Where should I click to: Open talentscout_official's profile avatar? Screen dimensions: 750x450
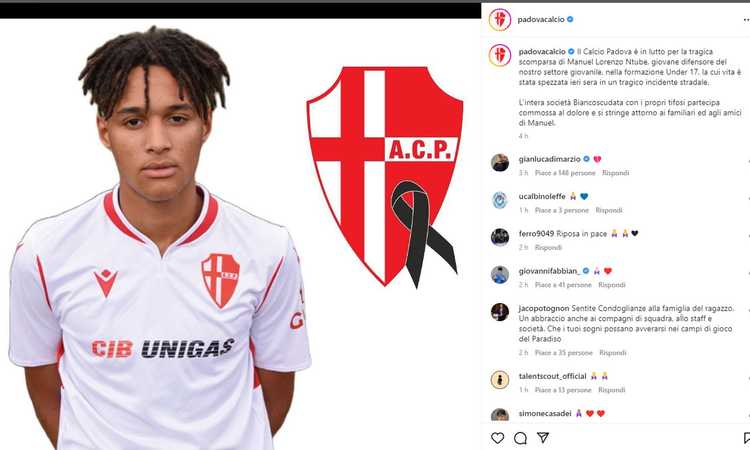tap(500, 380)
